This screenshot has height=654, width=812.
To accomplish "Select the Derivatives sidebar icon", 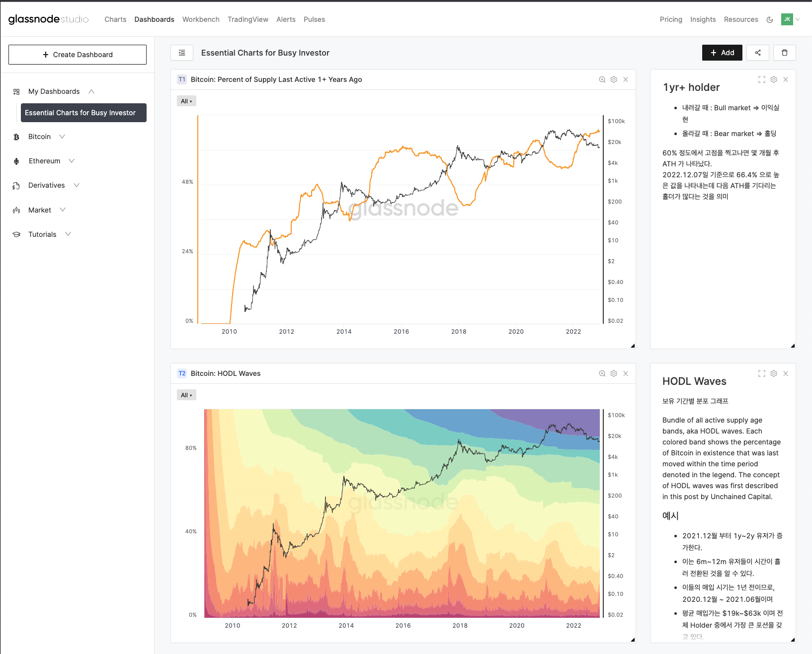I will 16,185.
